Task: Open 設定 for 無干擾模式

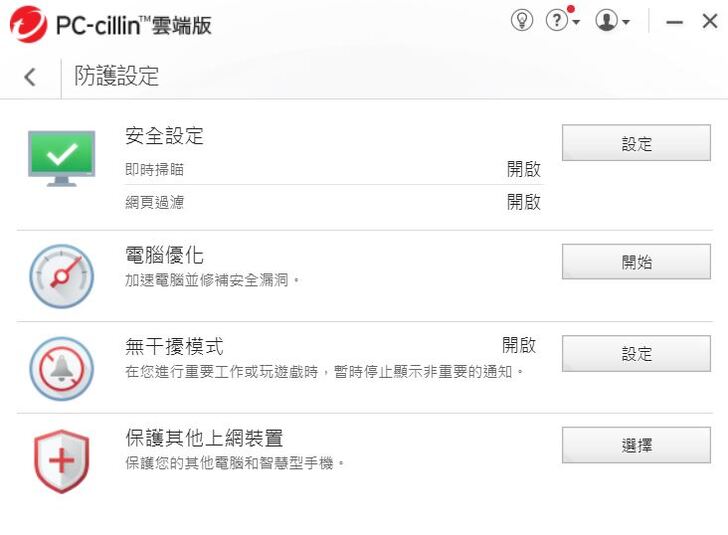Action: pyautogui.click(x=636, y=354)
